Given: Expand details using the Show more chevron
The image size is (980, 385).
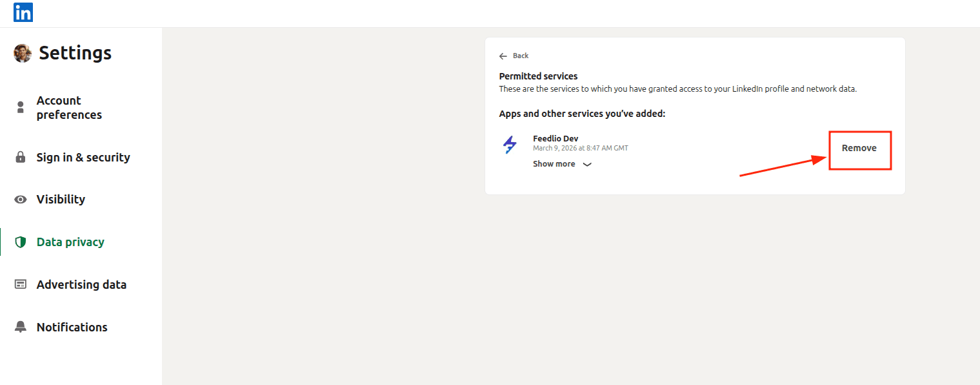Looking at the screenshot, I should coord(587,165).
